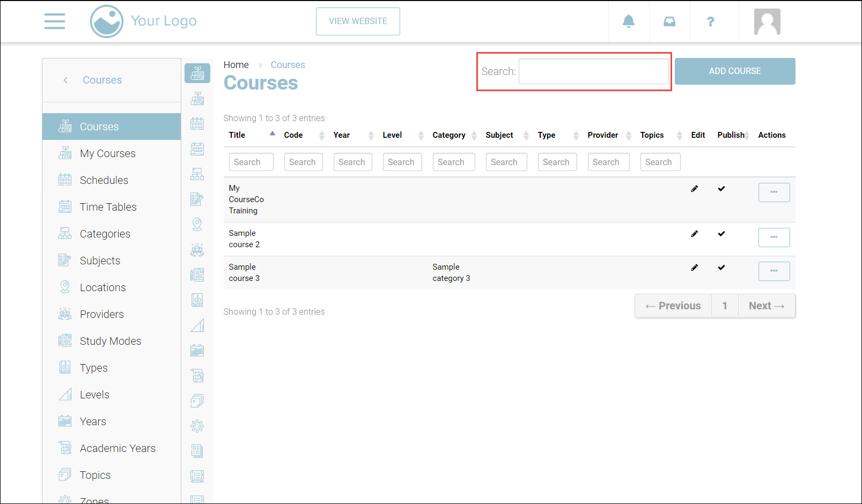The height and width of the screenshot is (504, 862).
Task: Open the inbox tray icon
Action: pyautogui.click(x=669, y=21)
